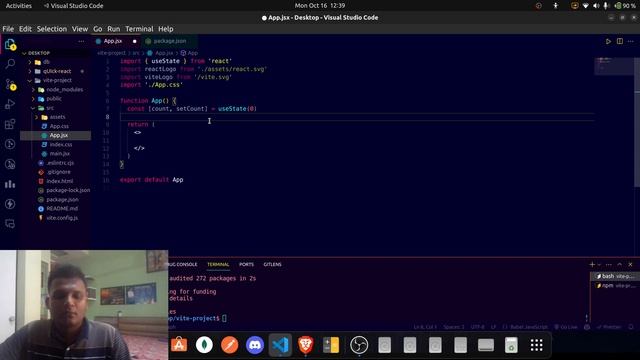Click the bar chart icon in activity bar

coord(10,184)
